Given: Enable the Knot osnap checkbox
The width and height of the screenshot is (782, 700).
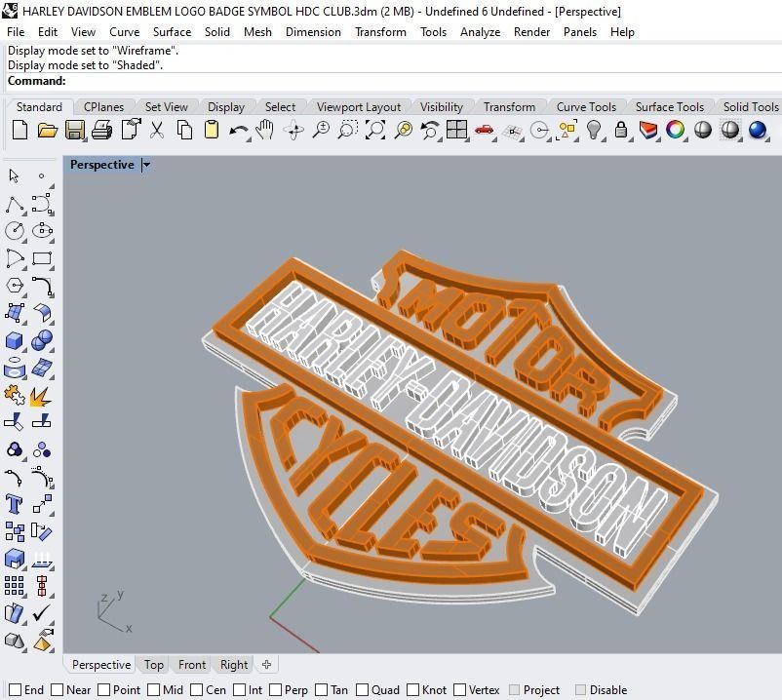Looking at the screenshot, I should coord(413,690).
